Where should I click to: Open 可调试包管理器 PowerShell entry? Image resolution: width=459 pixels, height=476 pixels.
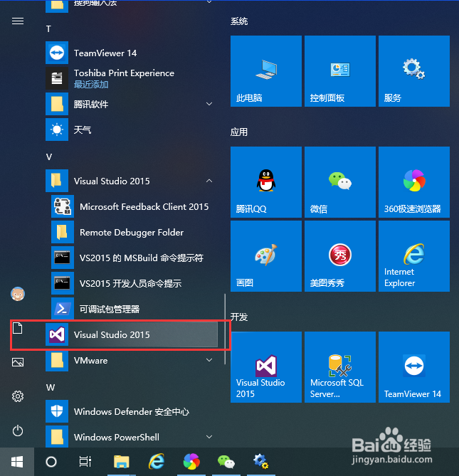tap(134, 309)
